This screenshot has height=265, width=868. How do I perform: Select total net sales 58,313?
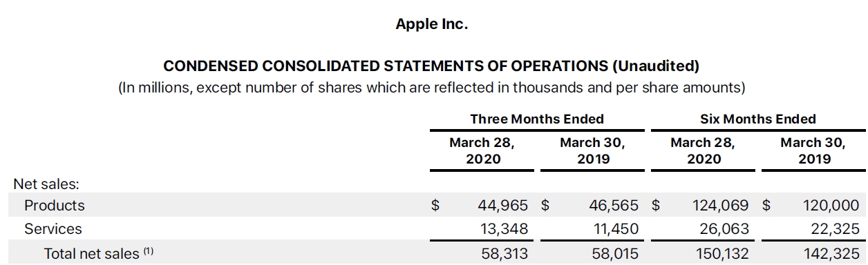coord(504,253)
